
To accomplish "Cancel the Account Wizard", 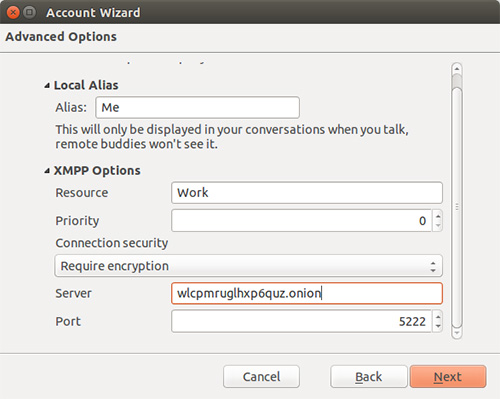I will (261, 377).
